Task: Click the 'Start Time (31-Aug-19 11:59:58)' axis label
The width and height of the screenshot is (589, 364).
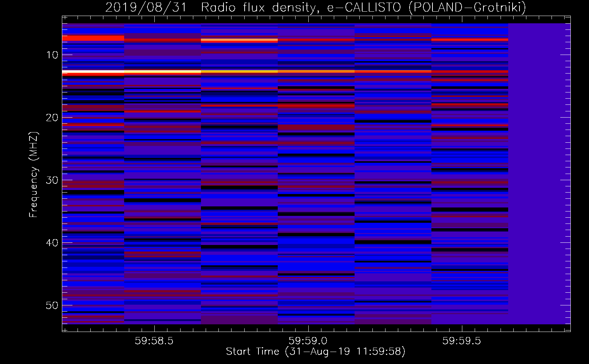Action: point(316,352)
